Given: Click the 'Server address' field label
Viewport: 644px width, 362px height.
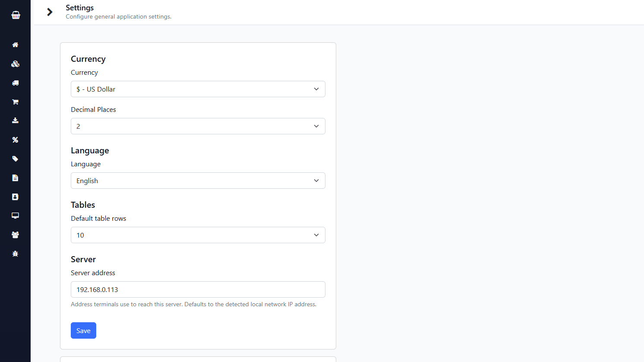Looking at the screenshot, I should tap(93, 273).
